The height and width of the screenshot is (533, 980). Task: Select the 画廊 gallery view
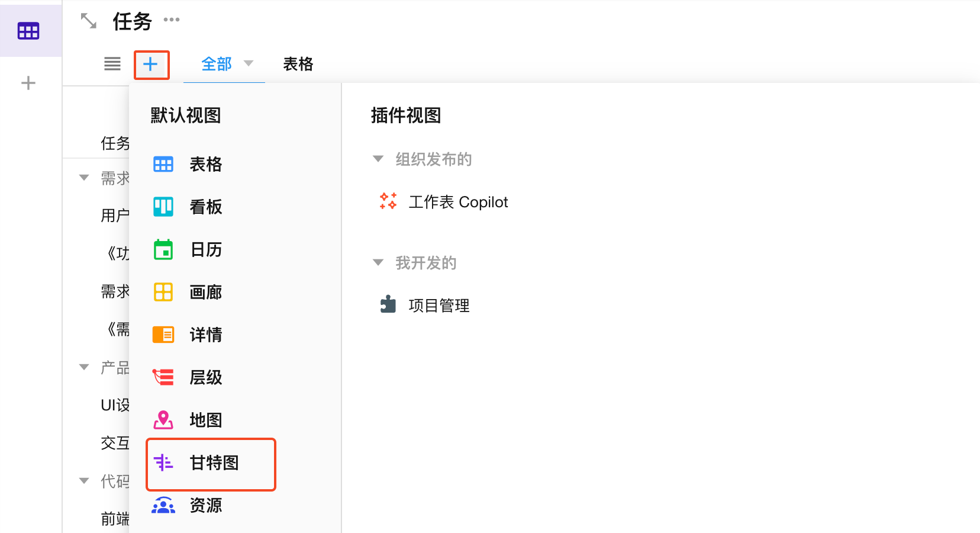(205, 293)
